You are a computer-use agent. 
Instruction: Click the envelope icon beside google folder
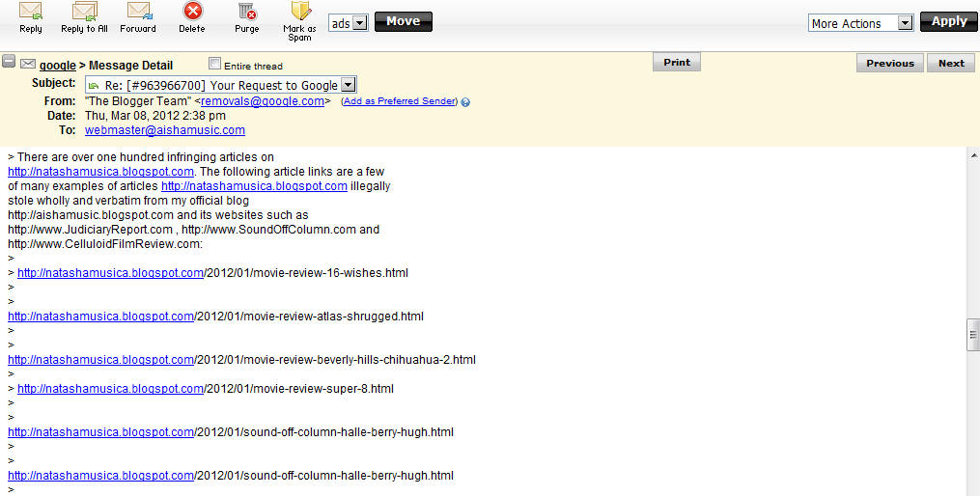(27, 64)
